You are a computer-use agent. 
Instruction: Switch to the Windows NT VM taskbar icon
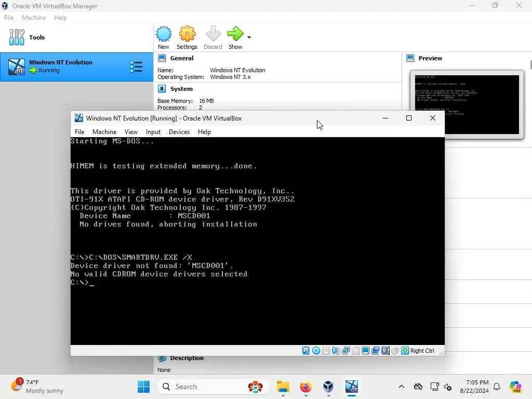pos(352,387)
